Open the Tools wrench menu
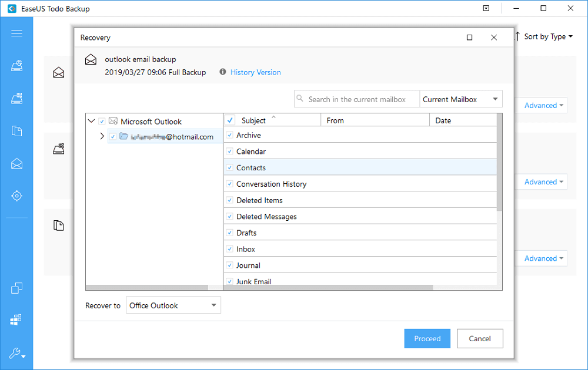The image size is (588, 370). (17, 353)
